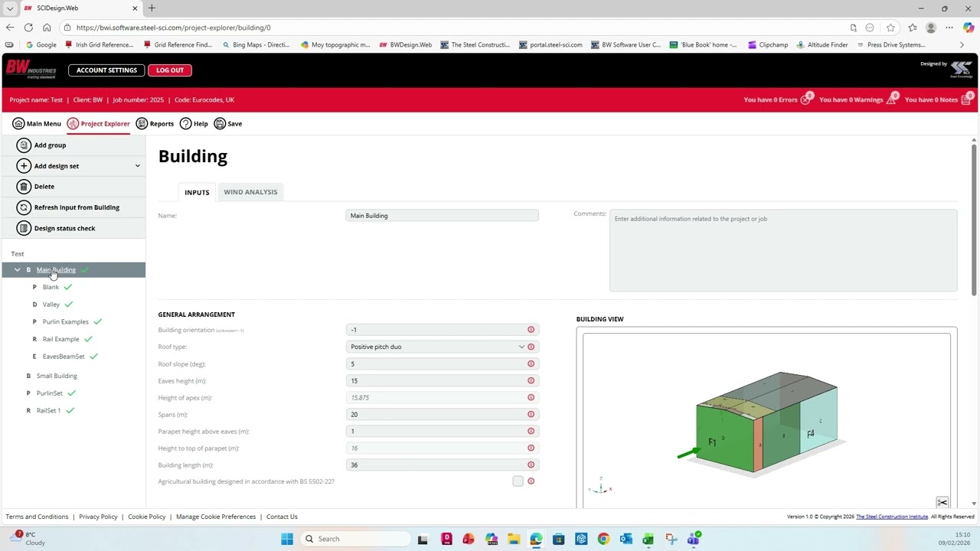This screenshot has height=551, width=980.
Task: Run Design status check icon
Action: (x=24, y=228)
